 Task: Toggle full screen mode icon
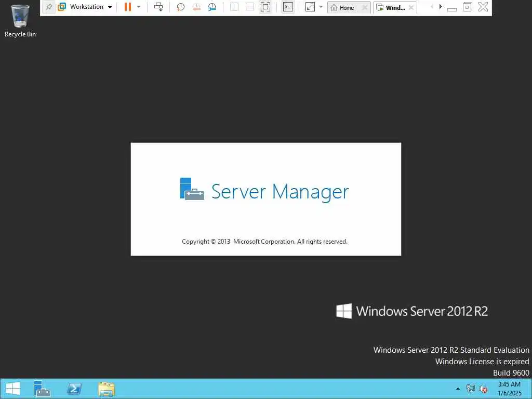[x=265, y=7]
